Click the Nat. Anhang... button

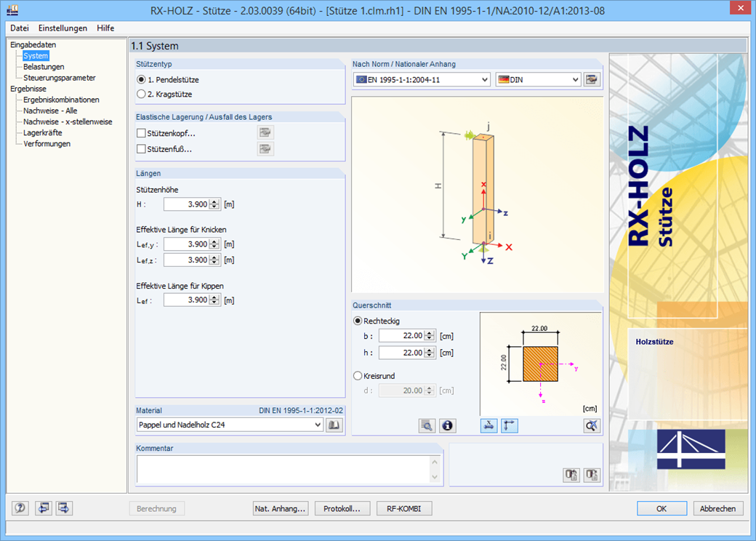[281, 509]
